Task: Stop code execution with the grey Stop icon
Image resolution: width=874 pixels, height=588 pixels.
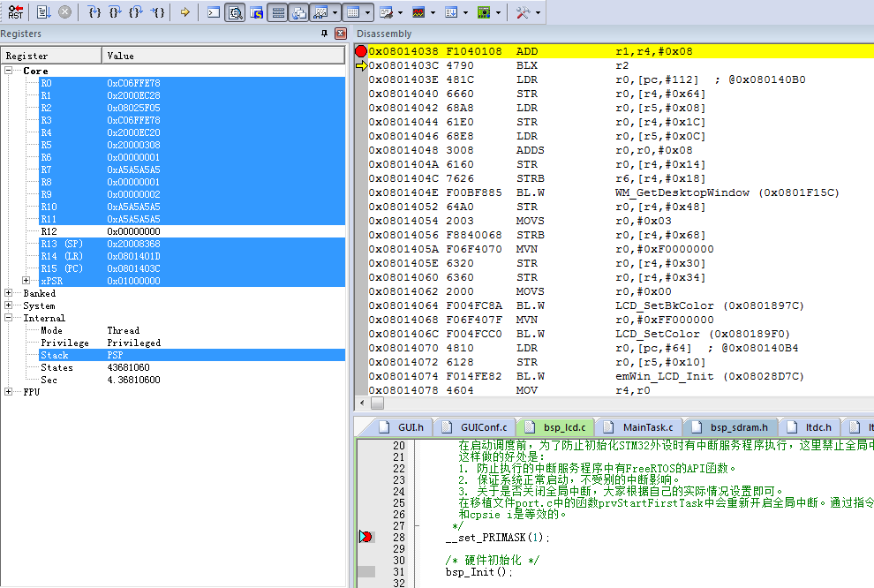Action: (x=64, y=11)
